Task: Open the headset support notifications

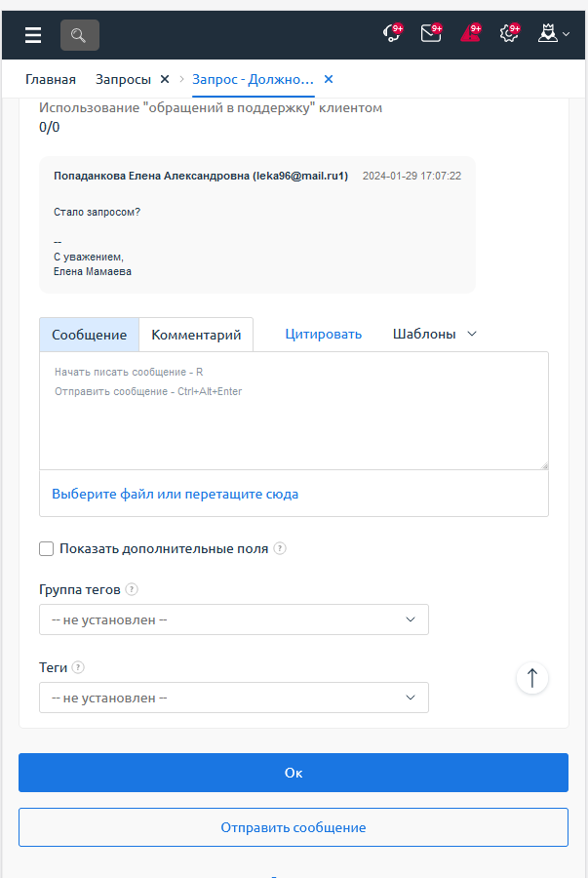Action: (392, 34)
